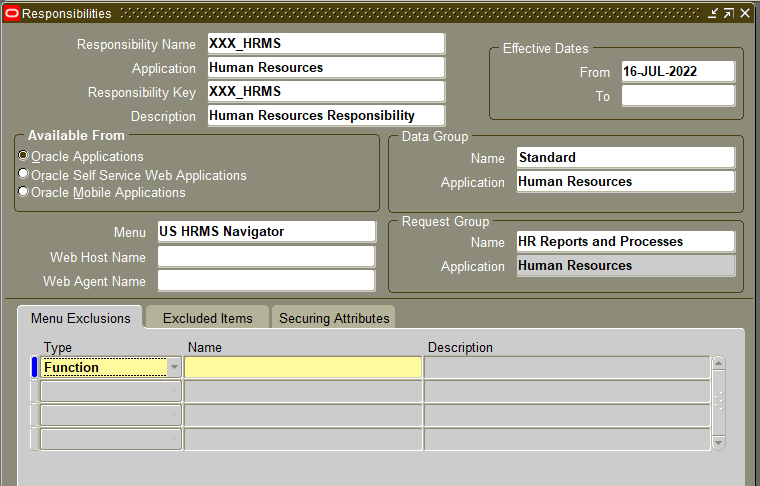The width and height of the screenshot is (760, 486).
Task: Close the Responsibilities window
Action: [745, 13]
